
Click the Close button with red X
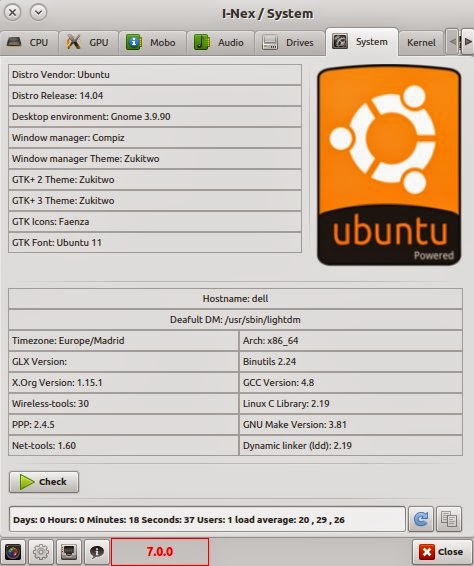442,552
